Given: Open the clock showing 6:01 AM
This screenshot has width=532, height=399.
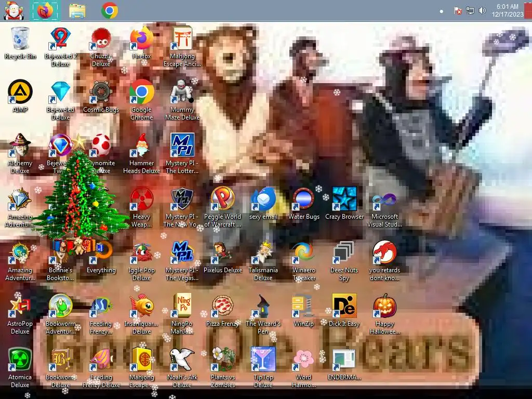Looking at the screenshot, I should point(508,10).
